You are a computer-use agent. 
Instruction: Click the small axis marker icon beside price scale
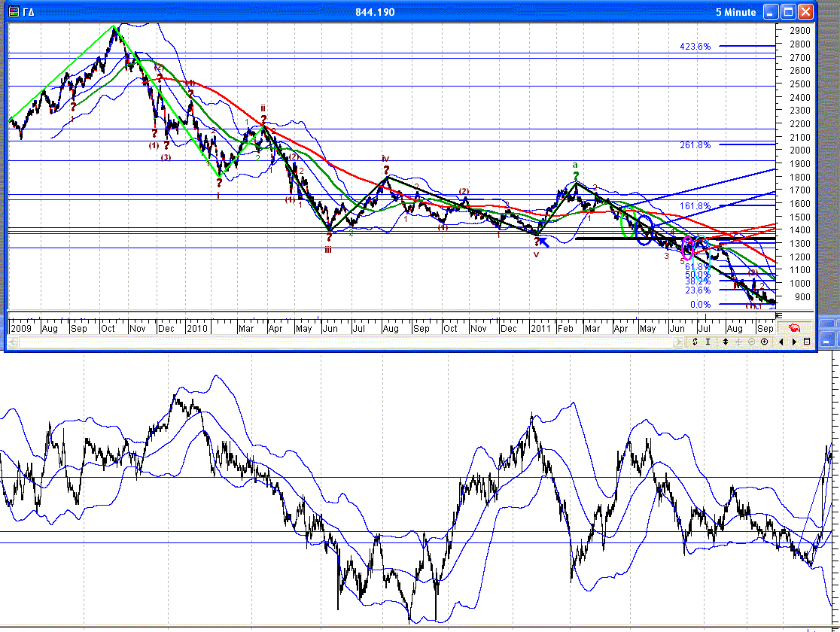click(779, 315)
